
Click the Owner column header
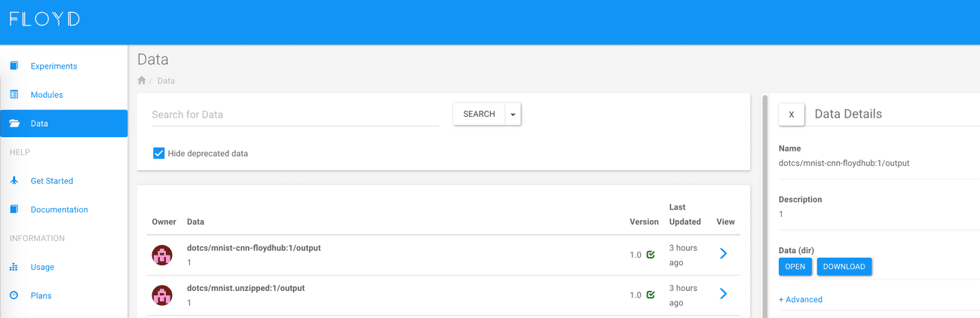(164, 222)
